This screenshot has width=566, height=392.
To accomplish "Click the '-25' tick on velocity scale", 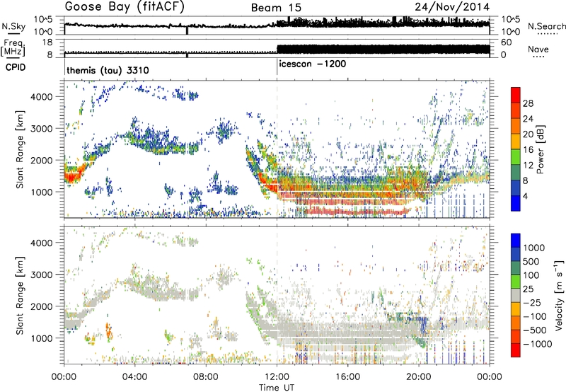I will point(532,302).
